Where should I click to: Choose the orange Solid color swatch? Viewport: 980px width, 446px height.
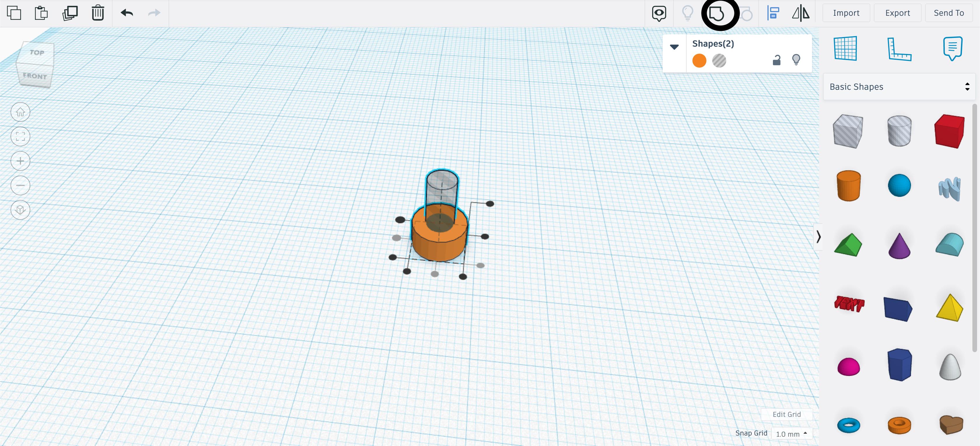pos(699,61)
